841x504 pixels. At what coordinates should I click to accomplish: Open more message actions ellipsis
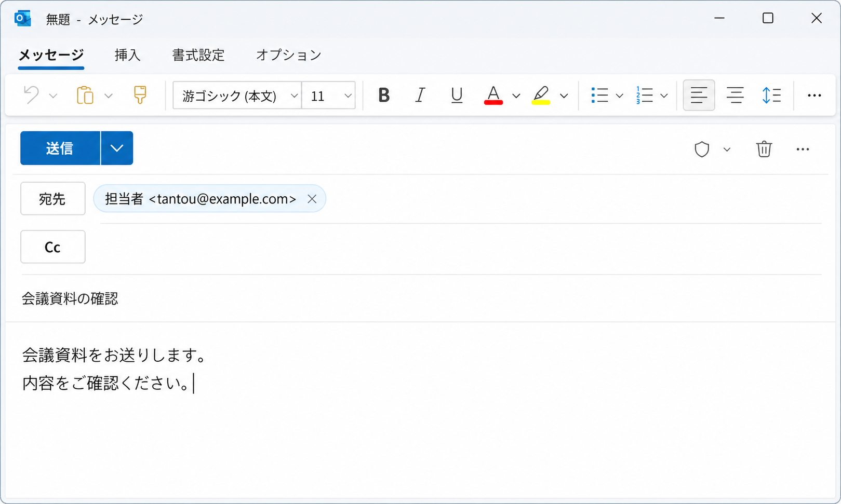click(803, 149)
